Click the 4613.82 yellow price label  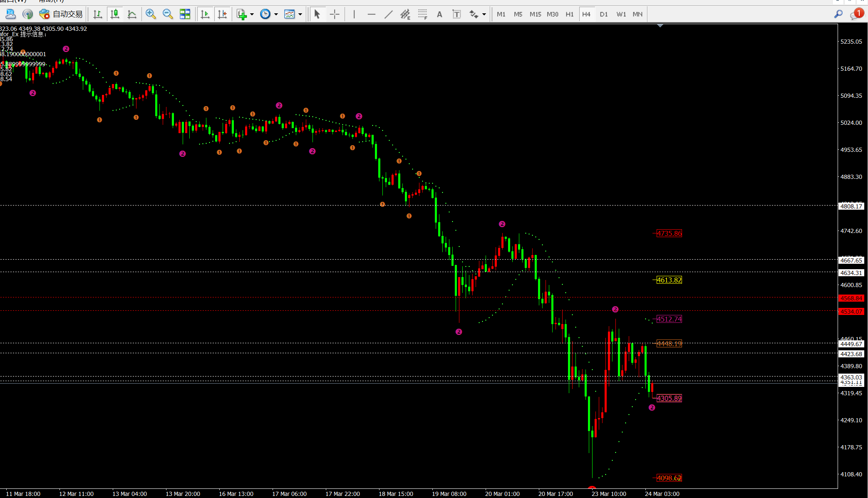pos(669,280)
